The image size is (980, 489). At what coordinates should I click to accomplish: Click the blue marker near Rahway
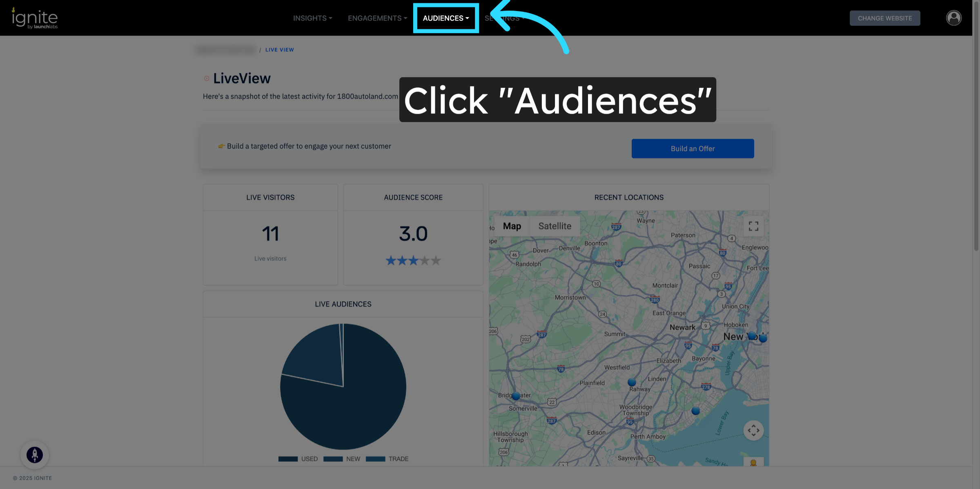point(632,382)
